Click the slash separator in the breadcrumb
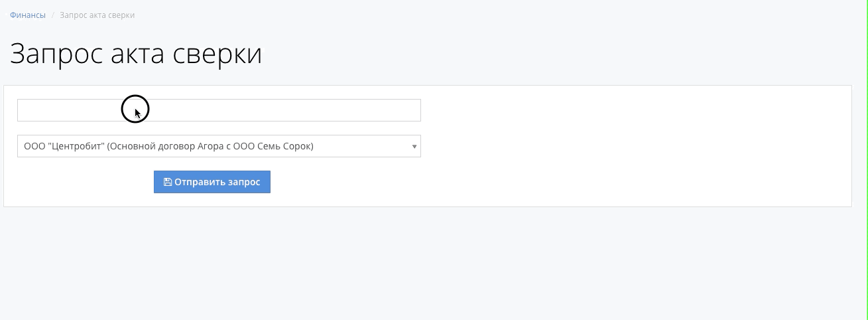The image size is (868, 320). (x=53, y=15)
